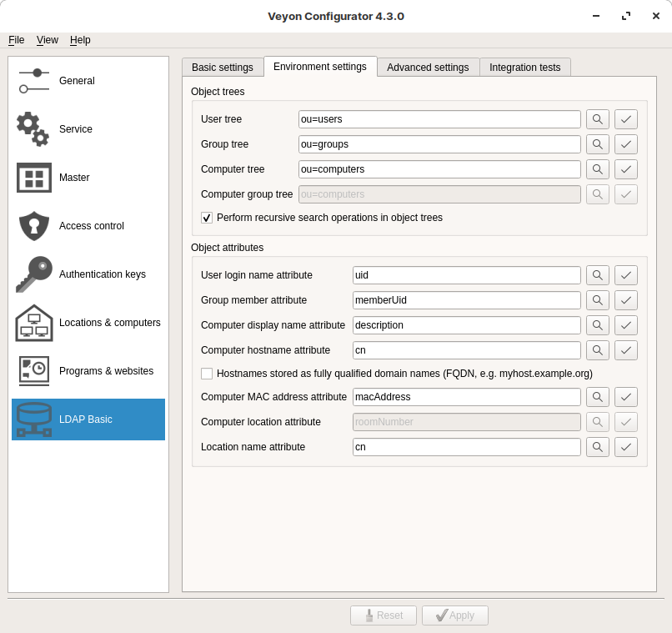Viewport: 672px width, 633px height.
Task: Switch to Advanced settings tab
Action: (428, 68)
